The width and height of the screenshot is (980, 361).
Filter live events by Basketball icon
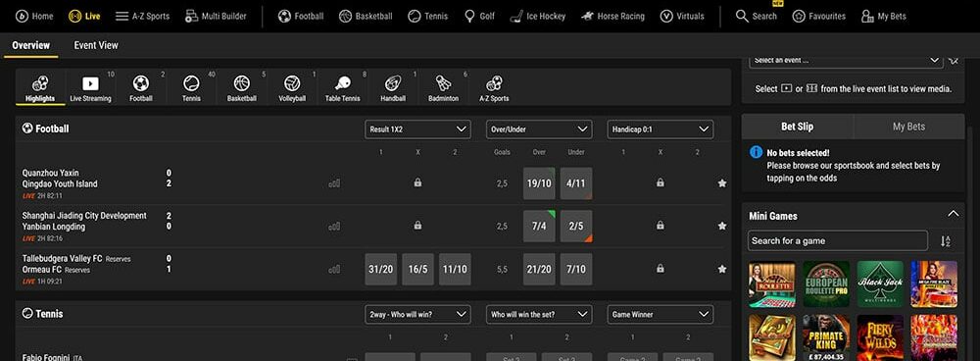(x=242, y=88)
